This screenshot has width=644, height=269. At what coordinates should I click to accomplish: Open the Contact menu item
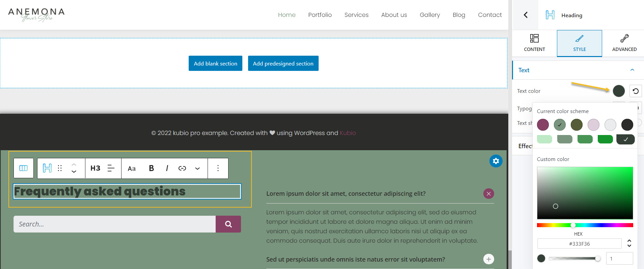(490, 15)
